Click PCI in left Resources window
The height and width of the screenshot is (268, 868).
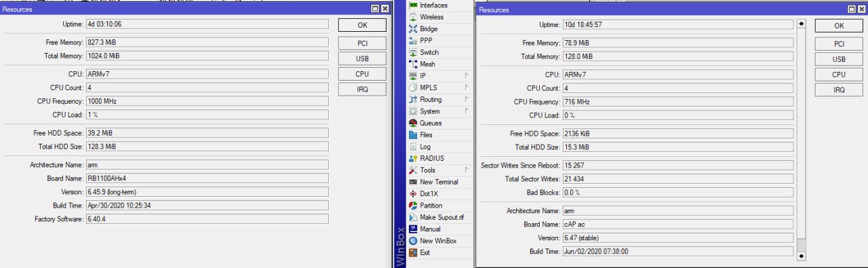coord(362,43)
